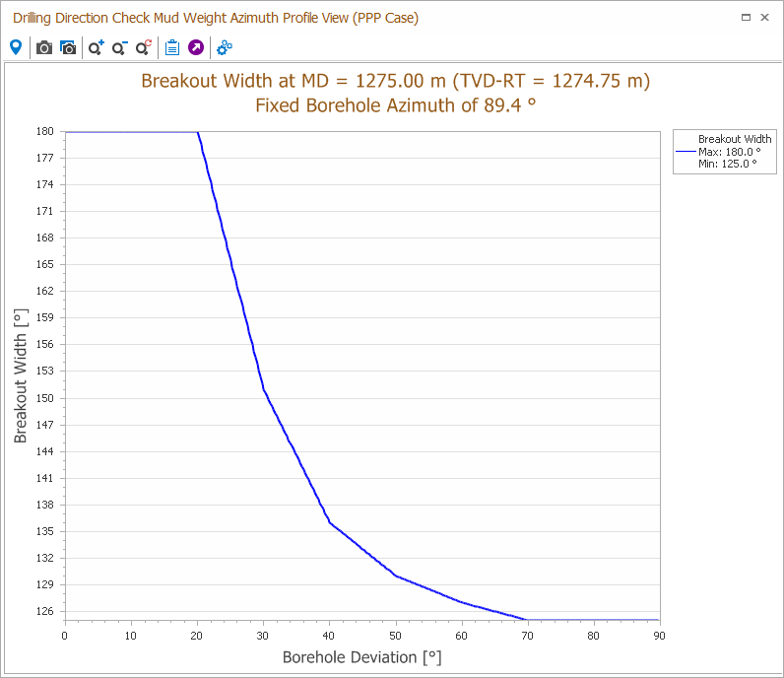784x678 pixels.
Task: Take a snapshot with the single camera icon
Action: pyautogui.click(x=44, y=47)
